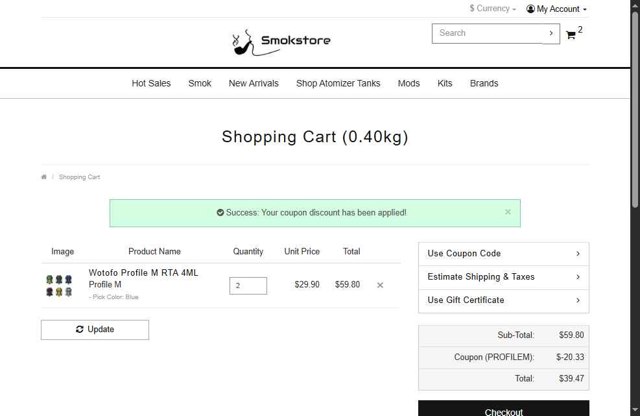
Task: Click the Smokstore logo
Action: pyautogui.click(x=281, y=42)
